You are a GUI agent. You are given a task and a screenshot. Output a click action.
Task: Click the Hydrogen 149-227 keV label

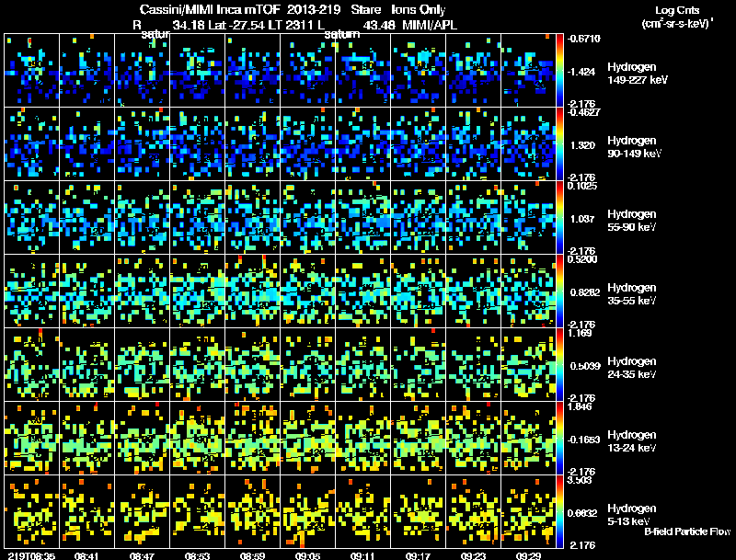click(638, 74)
